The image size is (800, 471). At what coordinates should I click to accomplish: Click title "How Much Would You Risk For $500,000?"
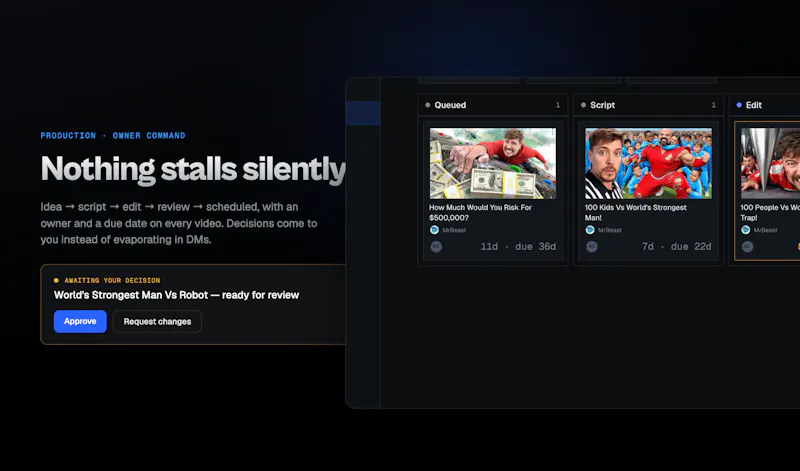pos(480,212)
